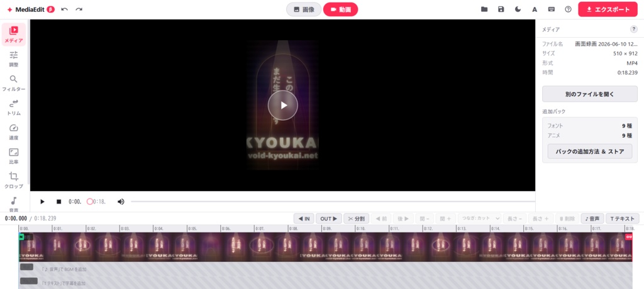Viewport: 644px width, 289px height.
Task: Open the 調整 adjustments tool
Action: point(14,59)
